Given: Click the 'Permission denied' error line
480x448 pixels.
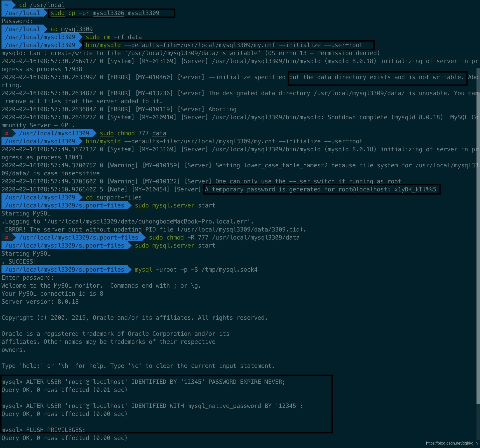Looking at the screenshot, I should pos(191,53).
